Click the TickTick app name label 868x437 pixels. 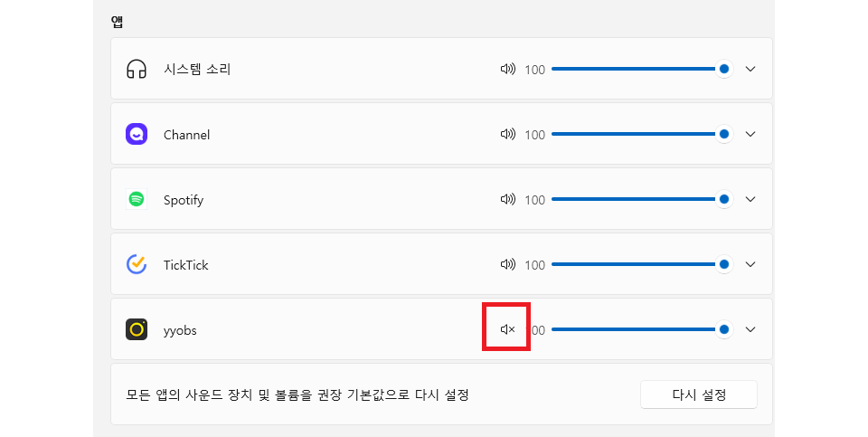click(186, 265)
